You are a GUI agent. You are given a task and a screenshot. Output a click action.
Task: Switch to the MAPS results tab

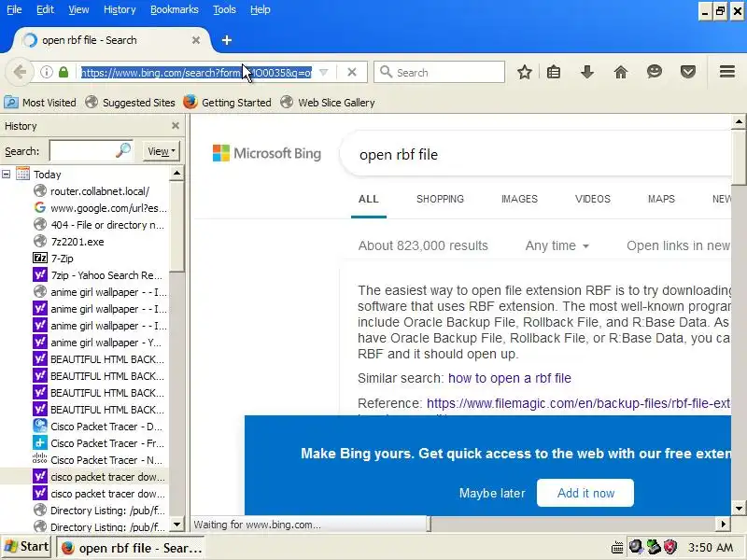[661, 199]
